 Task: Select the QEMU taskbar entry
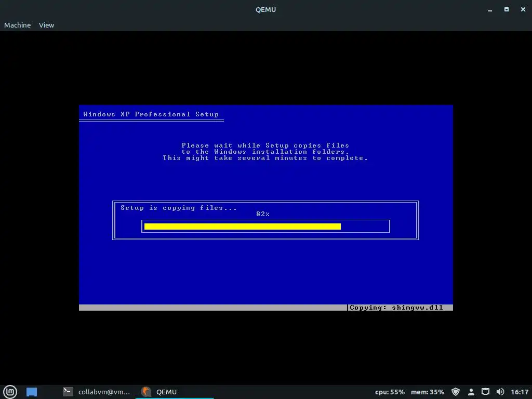click(175, 392)
